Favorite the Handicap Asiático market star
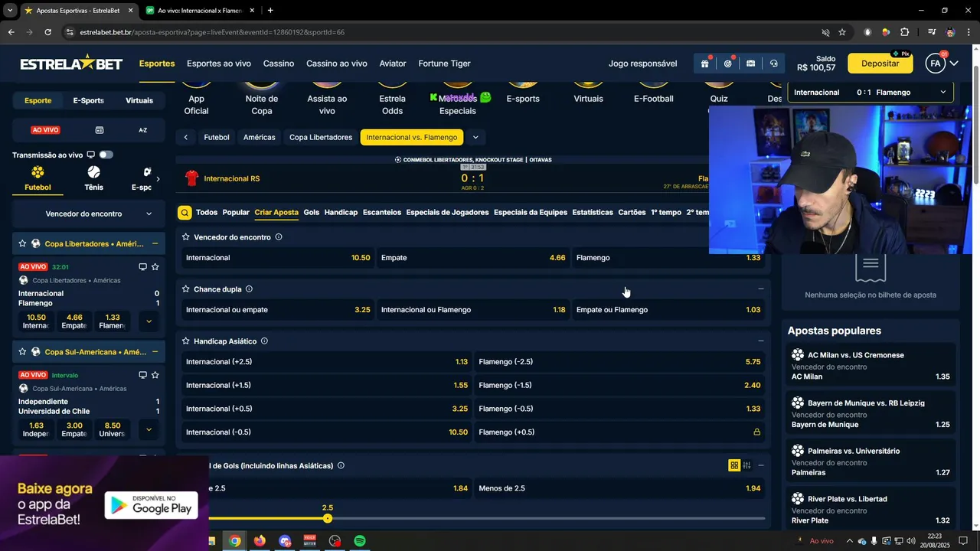Image resolution: width=980 pixels, height=551 pixels. 186,341
